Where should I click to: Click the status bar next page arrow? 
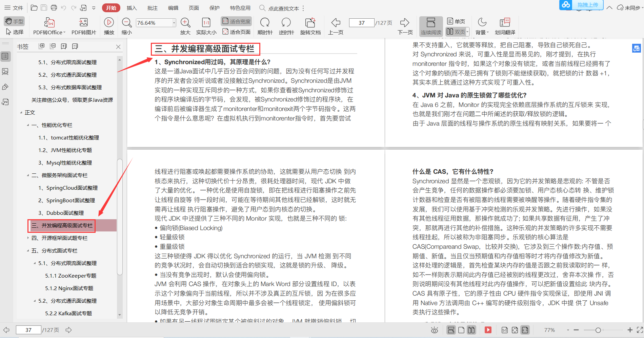coord(69,330)
